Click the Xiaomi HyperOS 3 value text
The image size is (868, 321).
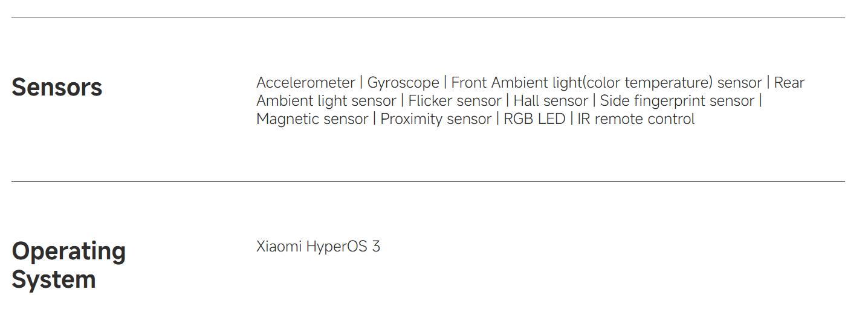[318, 247]
